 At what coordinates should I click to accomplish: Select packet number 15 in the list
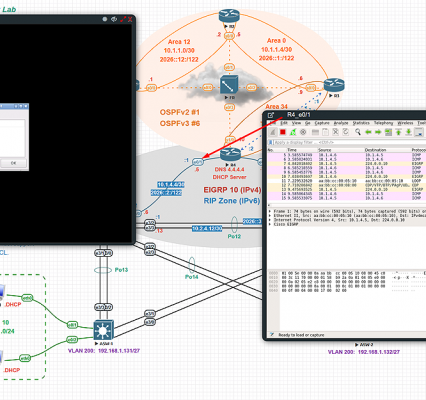click(x=347, y=198)
